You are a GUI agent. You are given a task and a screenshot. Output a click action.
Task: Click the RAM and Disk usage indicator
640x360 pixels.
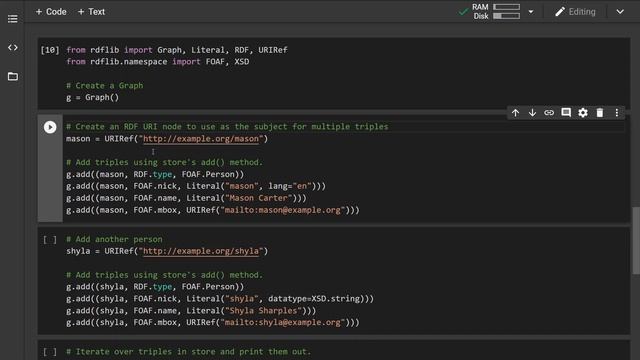pyautogui.click(x=496, y=11)
